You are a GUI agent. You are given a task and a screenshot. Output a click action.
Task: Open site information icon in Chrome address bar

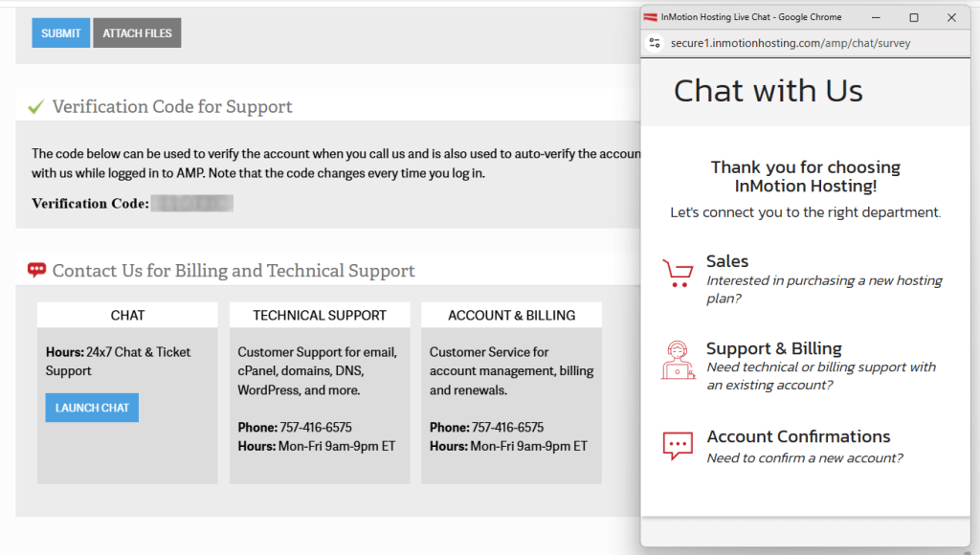655,42
